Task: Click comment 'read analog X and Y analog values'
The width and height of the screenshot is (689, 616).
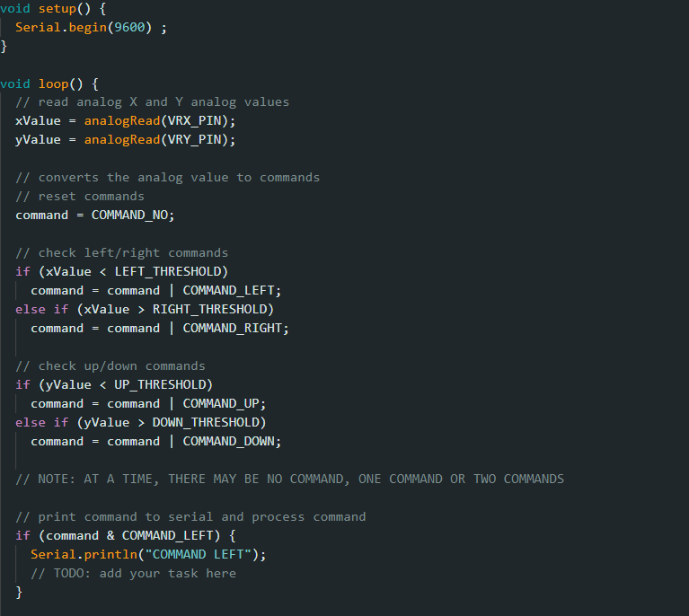Action: tap(152, 102)
